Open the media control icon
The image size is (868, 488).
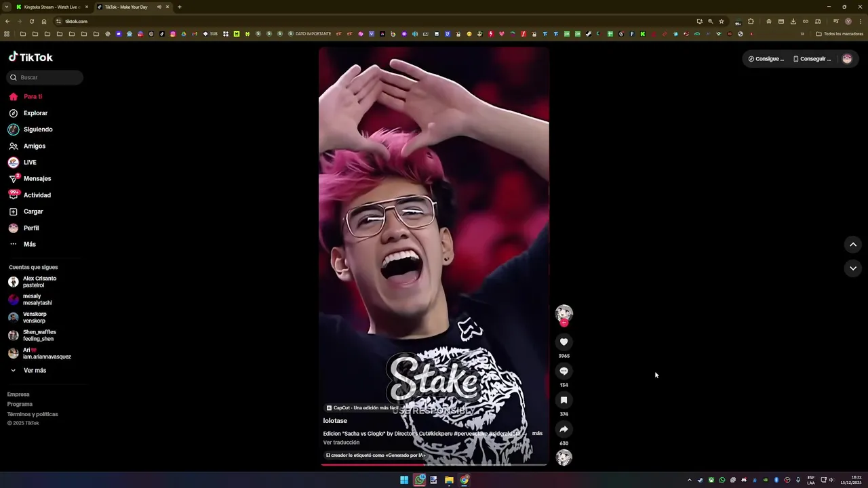pos(836,21)
